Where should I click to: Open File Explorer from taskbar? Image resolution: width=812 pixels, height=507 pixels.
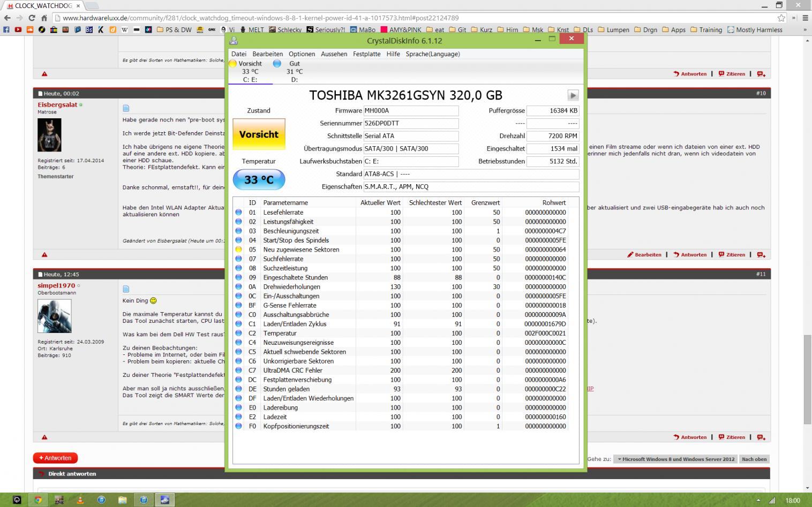(123, 500)
